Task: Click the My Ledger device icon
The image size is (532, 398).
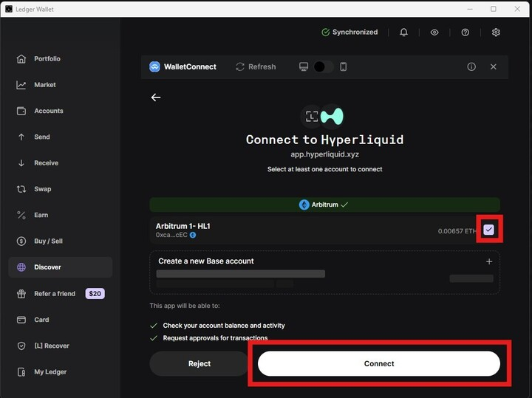Action: tap(21, 372)
